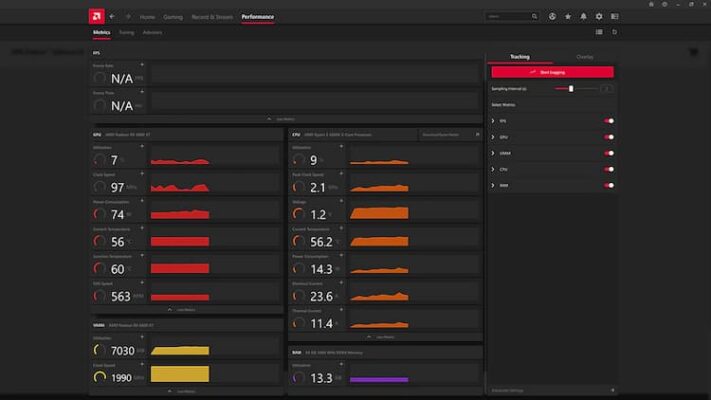Expand RAM metrics chevron in Tracking
The height and width of the screenshot is (400, 711).
493,185
